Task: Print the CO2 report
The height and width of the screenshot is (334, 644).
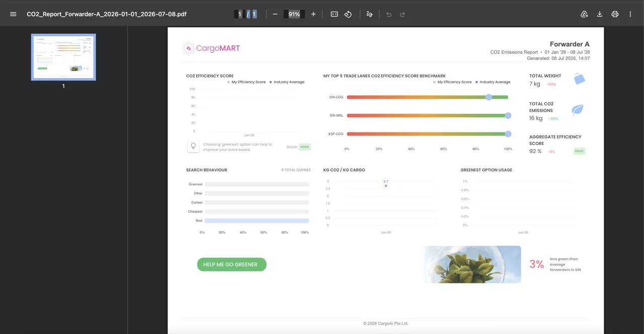Action: tap(615, 14)
